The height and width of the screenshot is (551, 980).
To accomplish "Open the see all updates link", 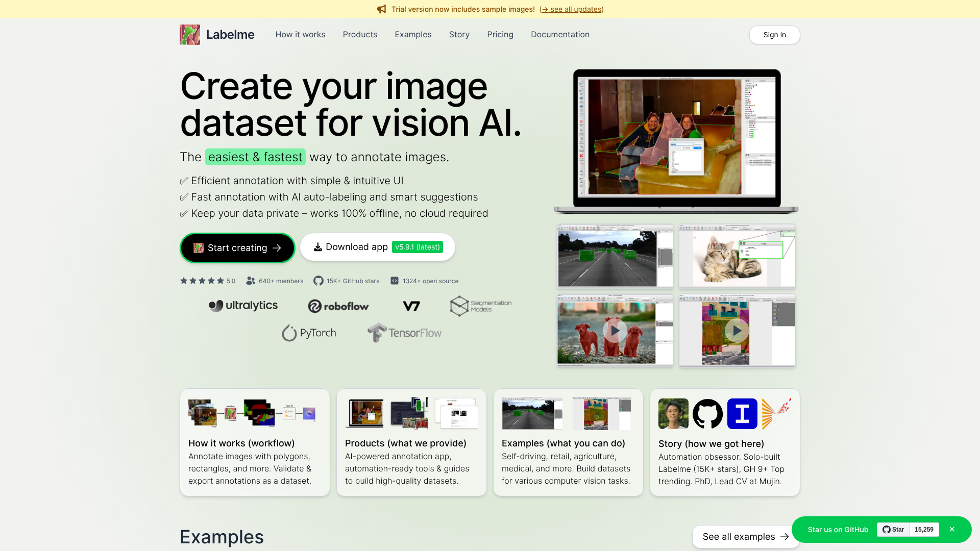I will [571, 9].
